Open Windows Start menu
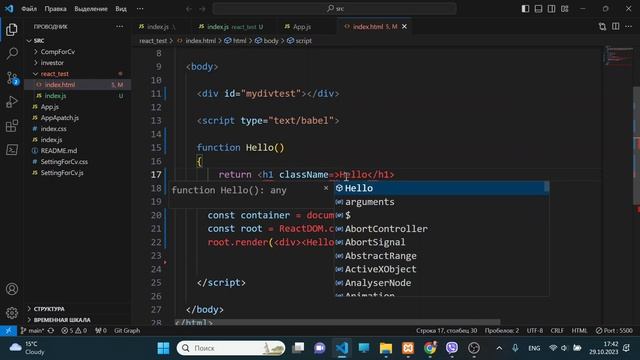Viewport: 640px width, 360px height. point(163,348)
